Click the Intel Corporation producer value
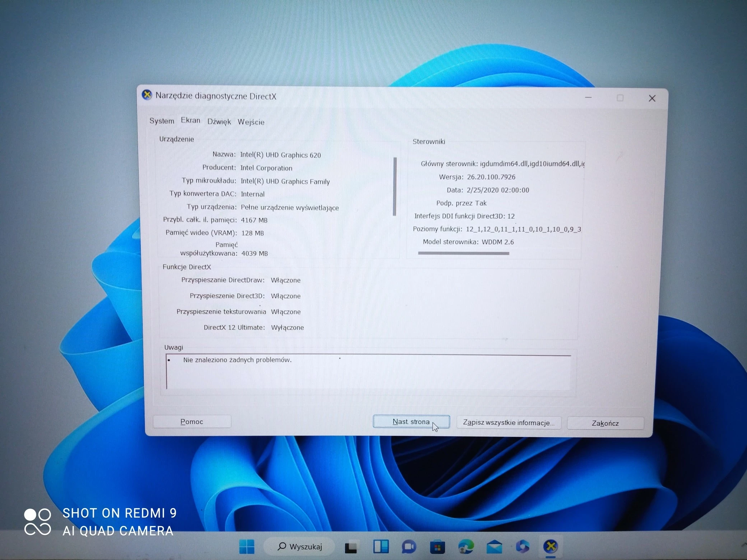The width and height of the screenshot is (747, 560). click(x=266, y=168)
